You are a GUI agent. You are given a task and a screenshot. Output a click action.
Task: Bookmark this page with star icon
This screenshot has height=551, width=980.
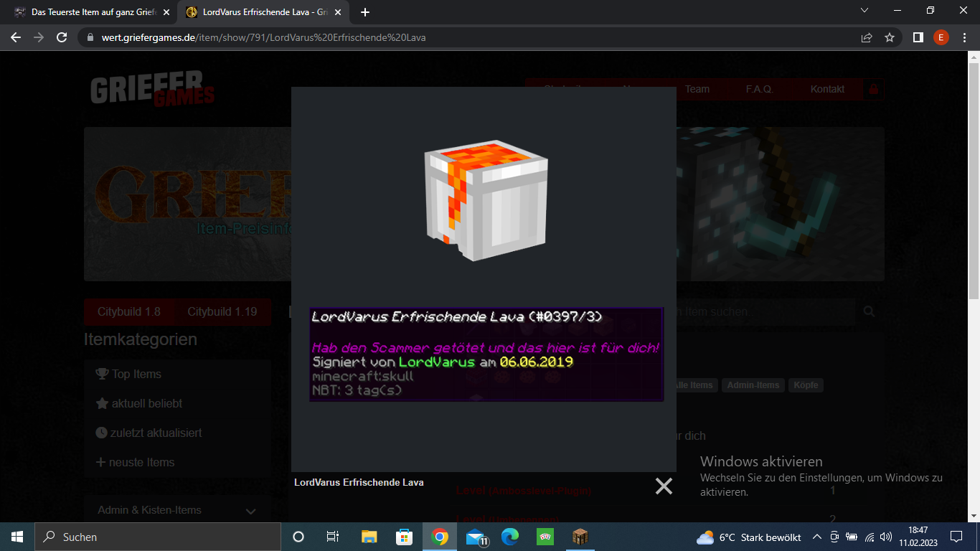click(x=890, y=37)
